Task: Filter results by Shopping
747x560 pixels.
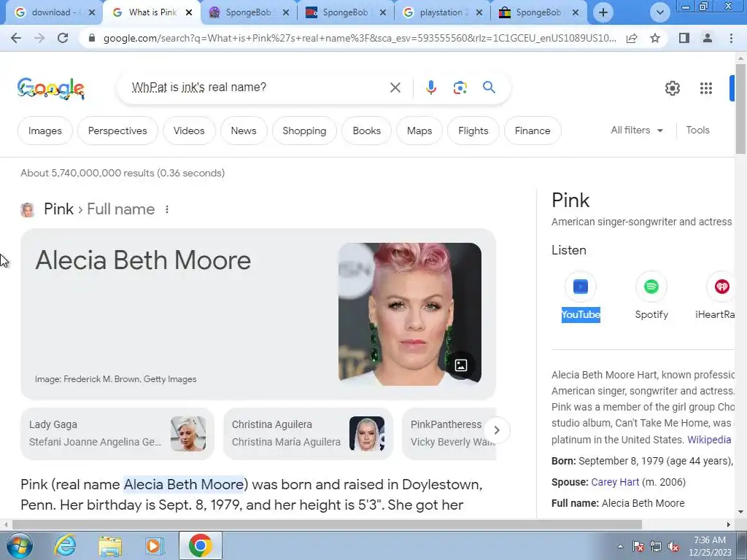Action: [x=304, y=131]
